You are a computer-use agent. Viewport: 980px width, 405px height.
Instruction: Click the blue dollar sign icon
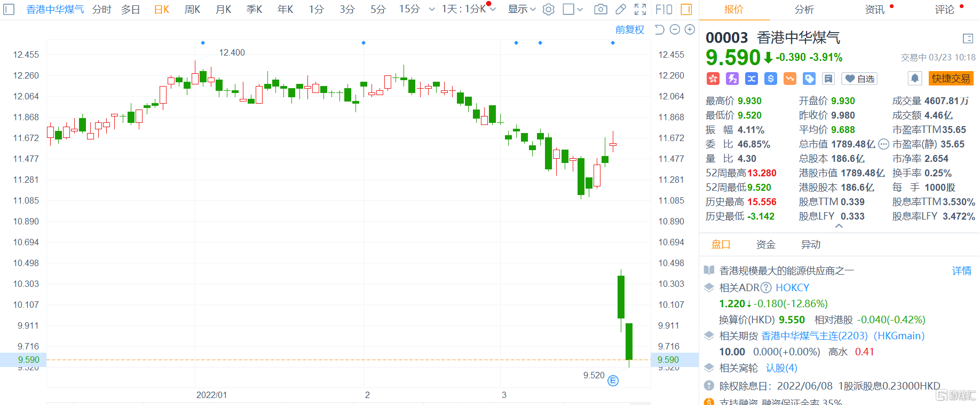(770, 79)
